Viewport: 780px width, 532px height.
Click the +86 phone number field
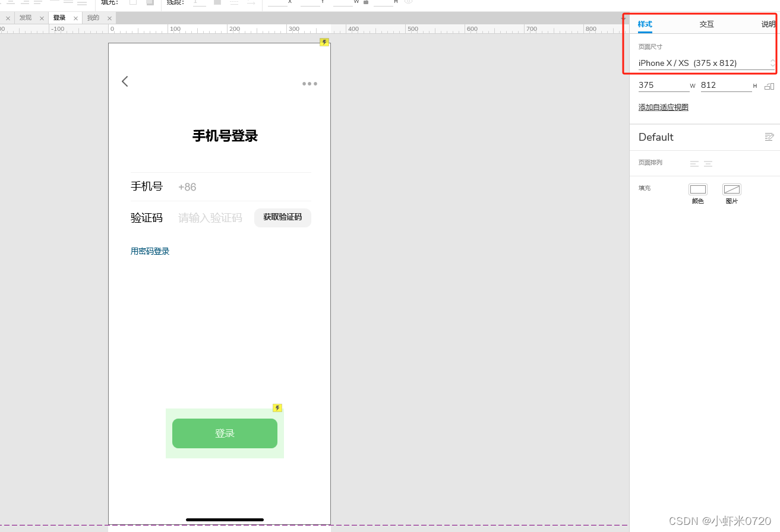pyautogui.click(x=187, y=187)
